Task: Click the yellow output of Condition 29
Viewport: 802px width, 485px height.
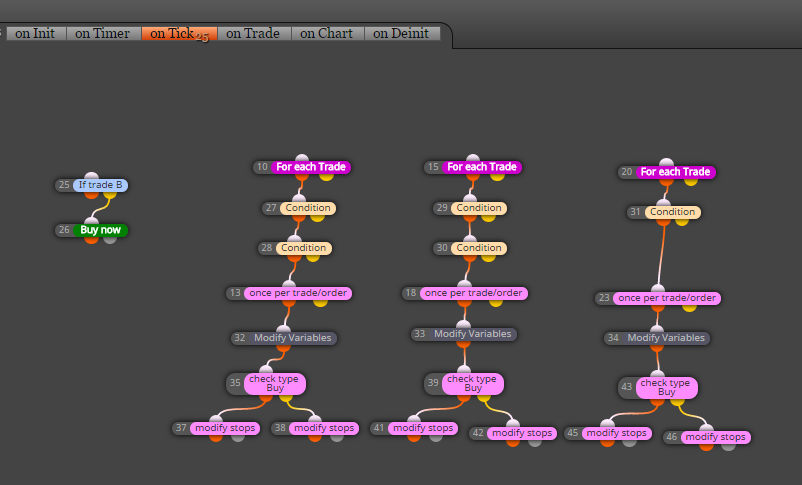Action: [x=488, y=217]
